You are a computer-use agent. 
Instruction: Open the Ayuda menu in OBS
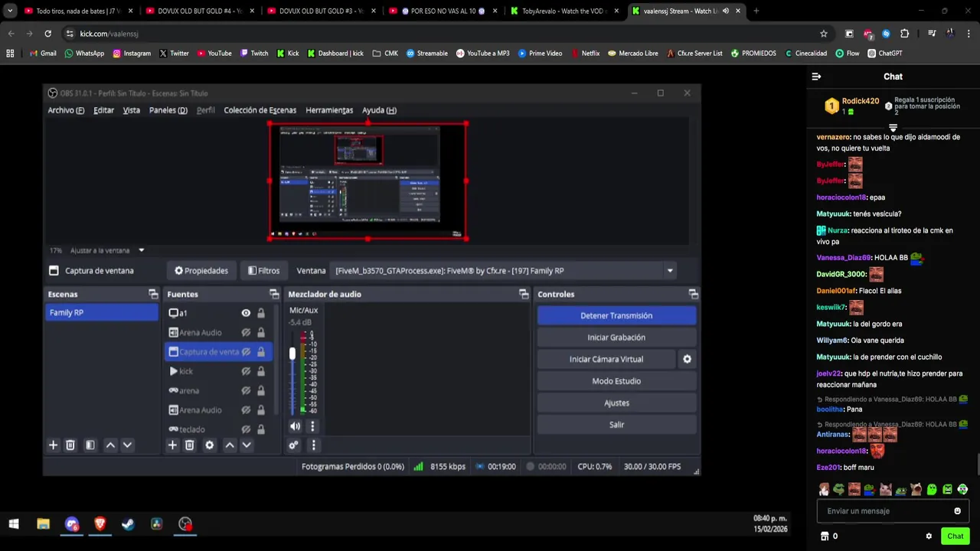tap(379, 110)
